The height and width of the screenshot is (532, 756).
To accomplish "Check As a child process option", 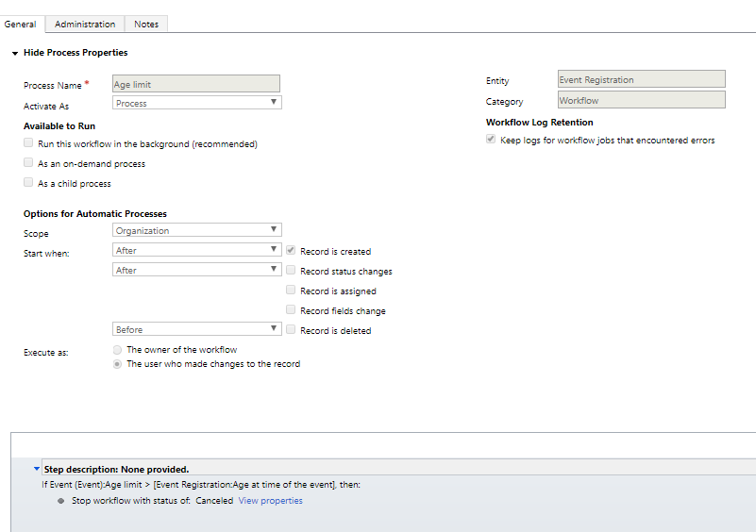I will (28, 183).
